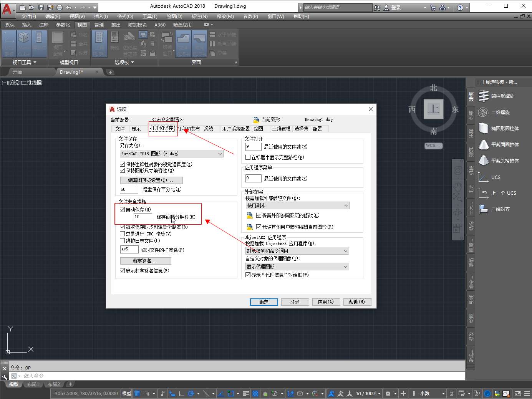Click the ViewCube top face
532x399 pixels.
(x=434, y=109)
